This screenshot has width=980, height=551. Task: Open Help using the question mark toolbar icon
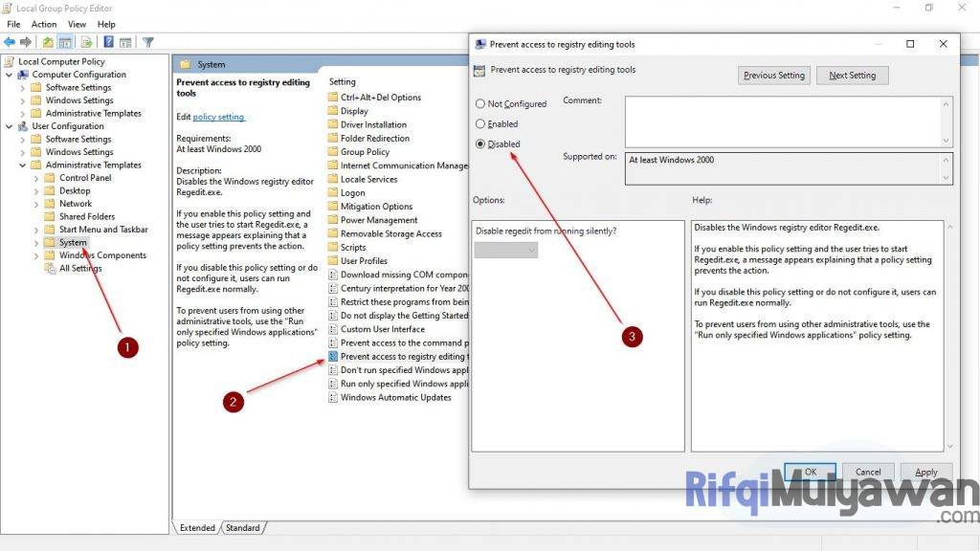[109, 41]
